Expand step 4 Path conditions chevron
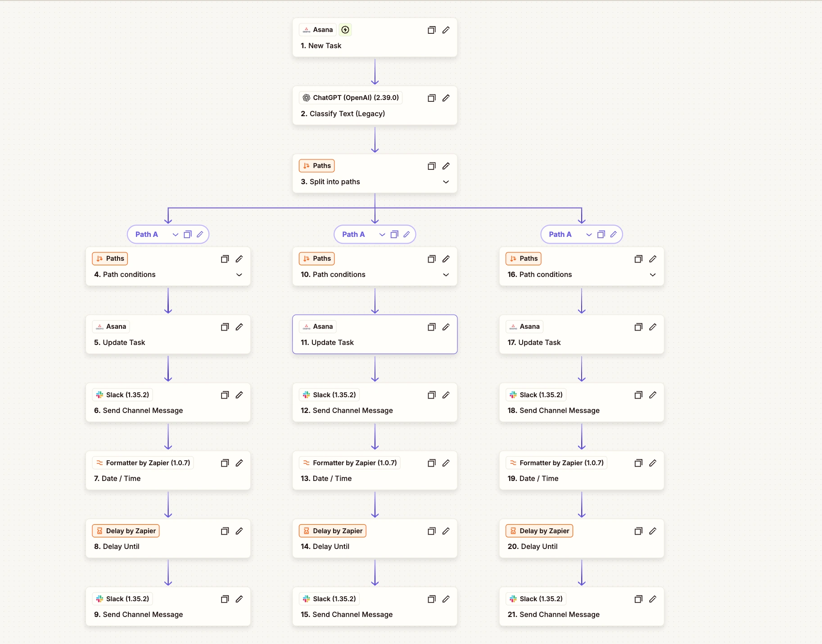822x644 pixels. [239, 275]
